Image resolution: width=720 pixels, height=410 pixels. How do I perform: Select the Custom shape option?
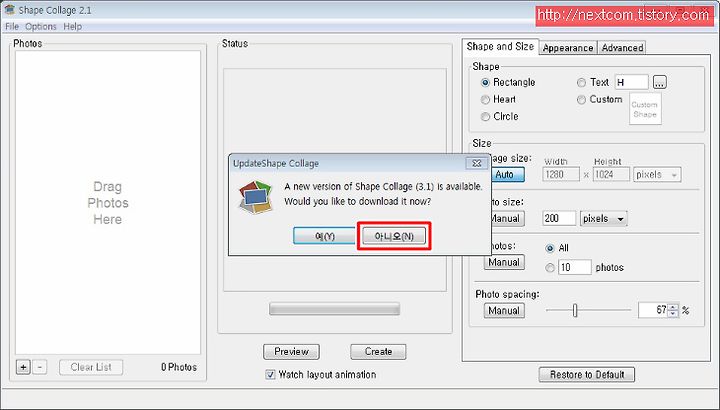(x=581, y=100)
